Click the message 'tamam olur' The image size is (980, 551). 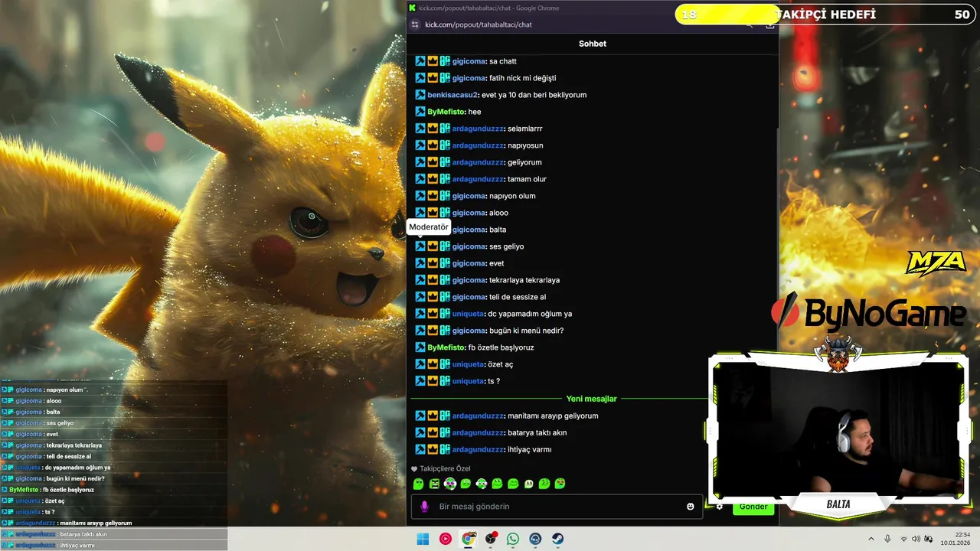point(527,179)
